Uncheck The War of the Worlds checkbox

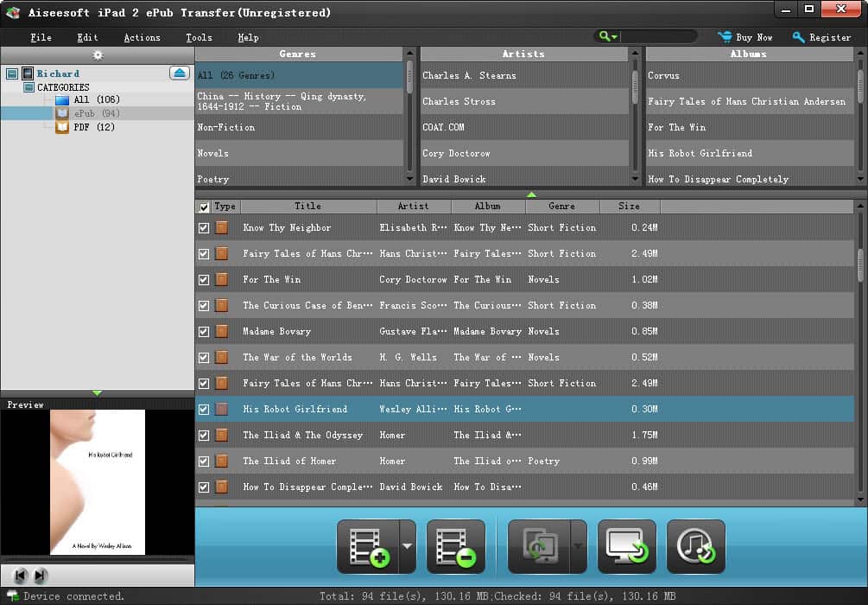coord(204,357)
